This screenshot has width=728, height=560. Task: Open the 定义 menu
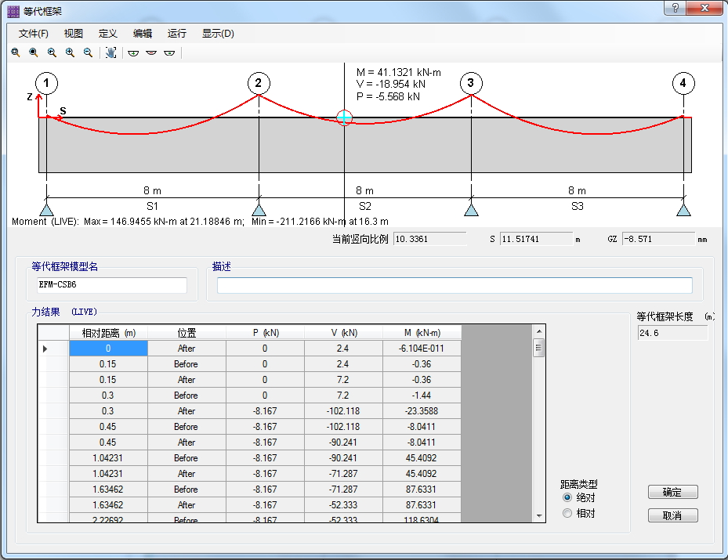coord(107,34)
